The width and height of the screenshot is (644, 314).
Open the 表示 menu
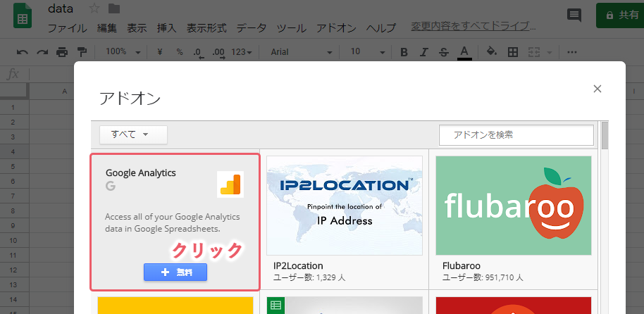pyautogui.click(x=137, y=28)
